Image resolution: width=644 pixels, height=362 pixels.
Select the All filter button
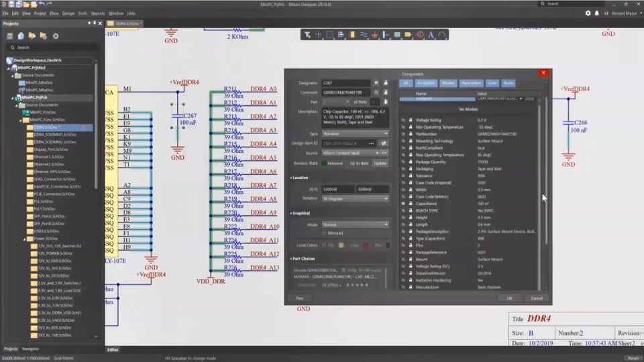click(406, 83)
